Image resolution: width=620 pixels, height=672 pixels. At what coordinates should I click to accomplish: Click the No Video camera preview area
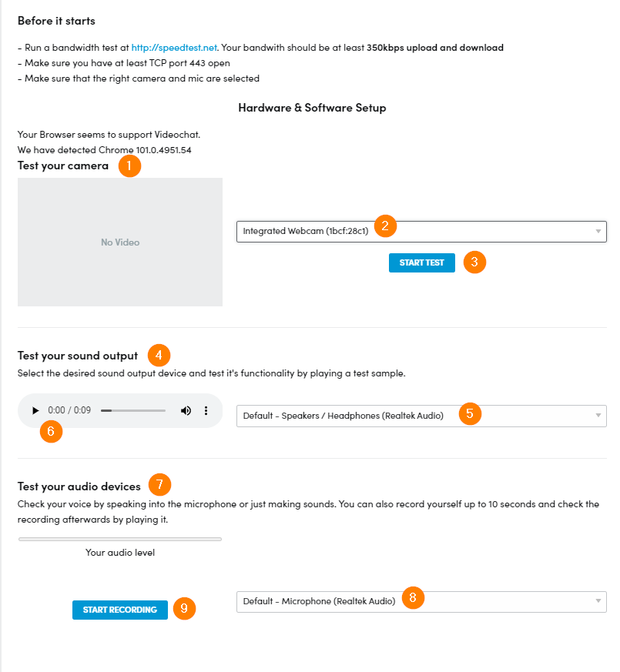120,242
